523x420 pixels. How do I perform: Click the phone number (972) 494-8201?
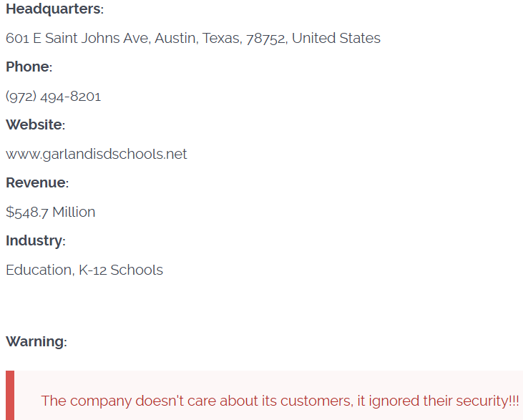(53, 97)
